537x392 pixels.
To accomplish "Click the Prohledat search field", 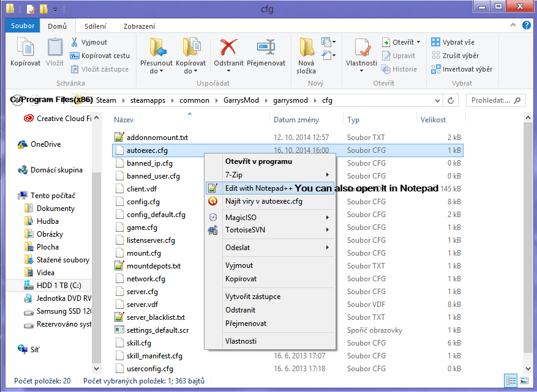I will pyautogui.click(x=495, y=100).
